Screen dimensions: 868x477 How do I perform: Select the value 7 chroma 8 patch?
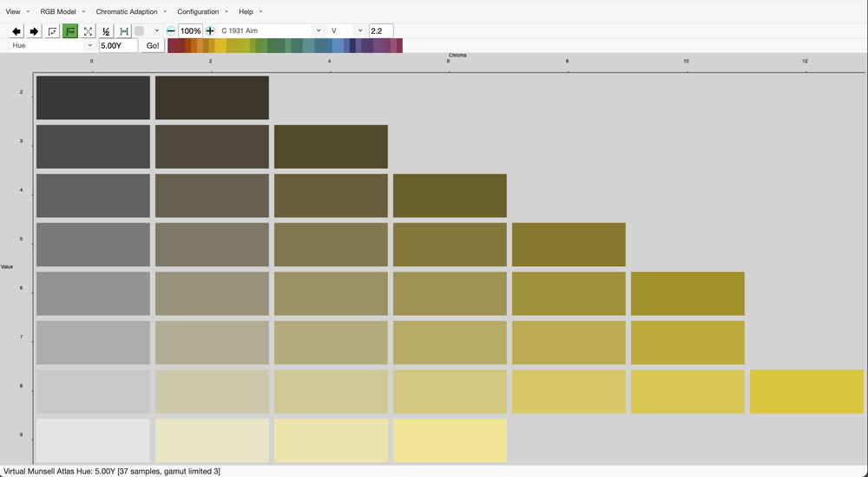[x=569, y=343]
